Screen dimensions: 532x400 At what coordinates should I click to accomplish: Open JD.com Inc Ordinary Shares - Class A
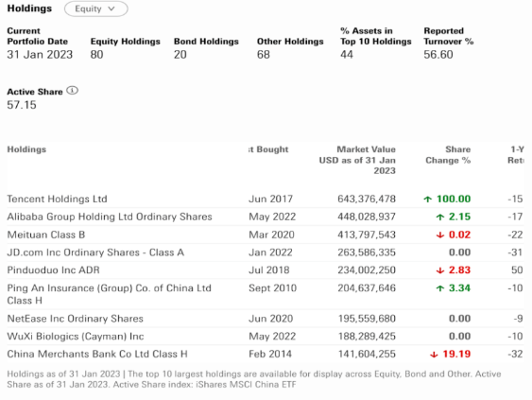95,252
